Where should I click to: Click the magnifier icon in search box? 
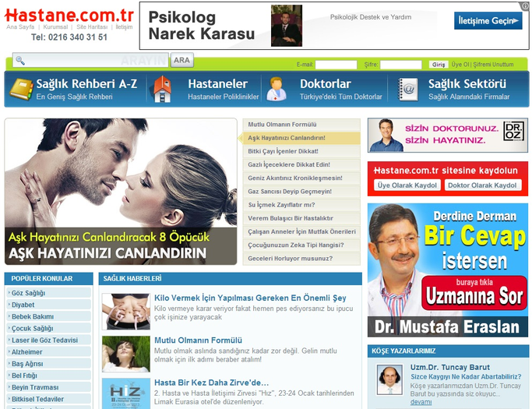point(20,61)
